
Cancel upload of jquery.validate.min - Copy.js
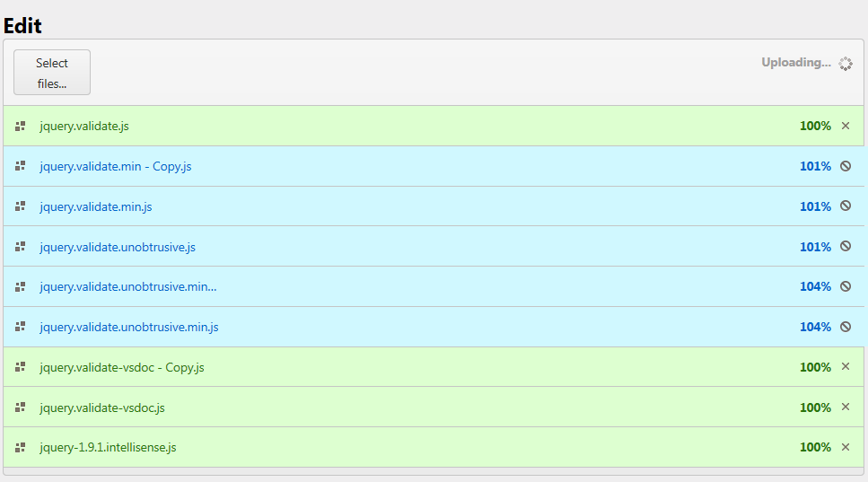pos(846,166)
